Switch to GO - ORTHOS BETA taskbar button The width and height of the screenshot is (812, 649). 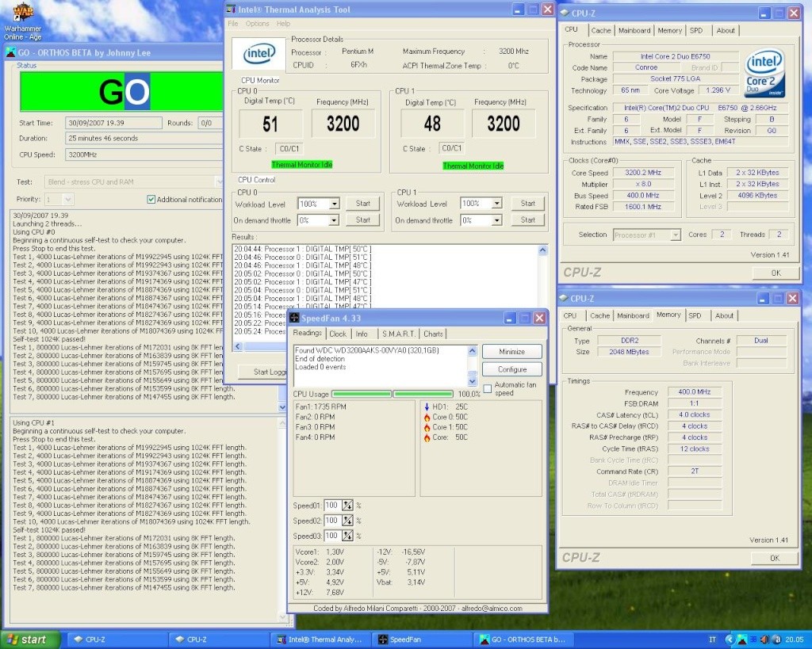524,639
